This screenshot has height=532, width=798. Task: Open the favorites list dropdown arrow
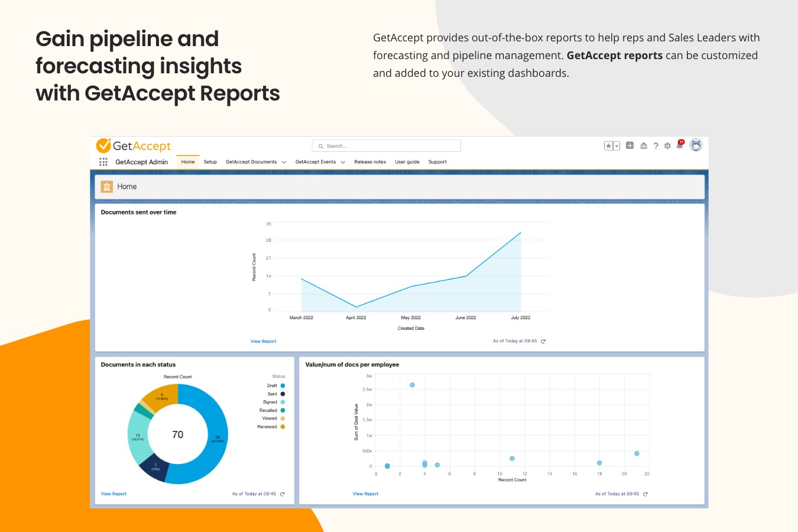616,145
